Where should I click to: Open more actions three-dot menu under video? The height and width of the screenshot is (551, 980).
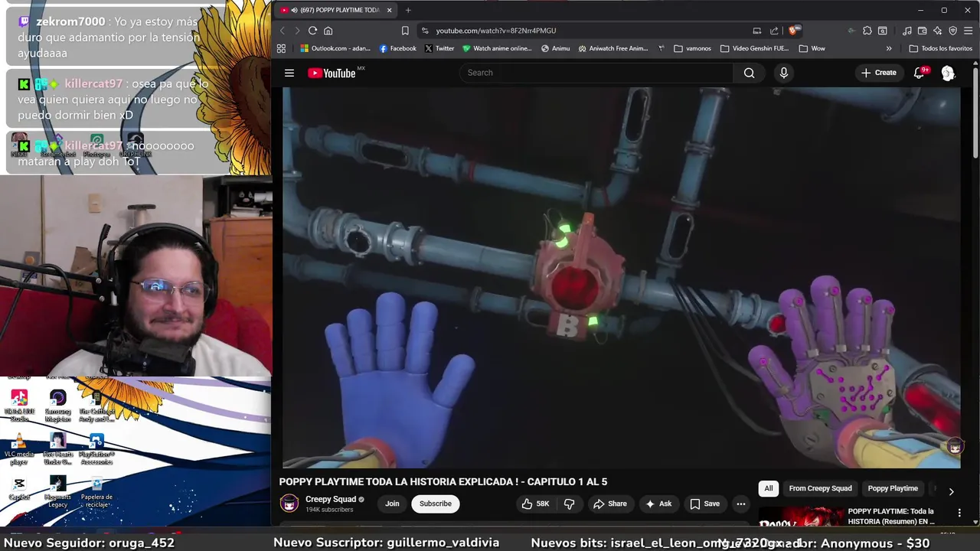[740, 504]
